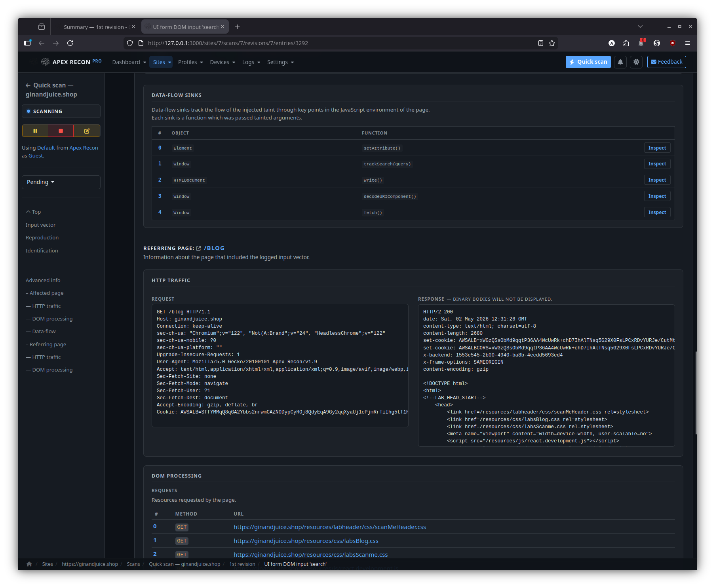
Task: Reload the page in browser
Action: click(x=70, y=43)
